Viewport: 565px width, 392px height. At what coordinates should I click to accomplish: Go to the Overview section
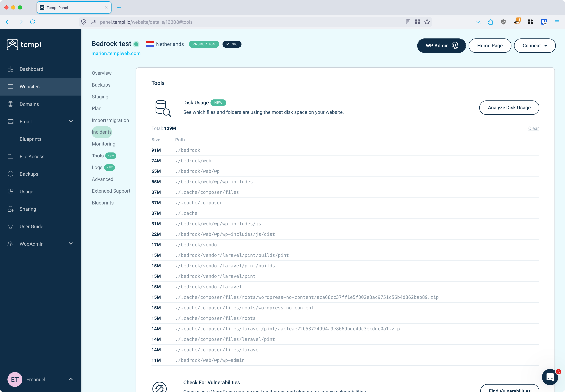[102, 73]
